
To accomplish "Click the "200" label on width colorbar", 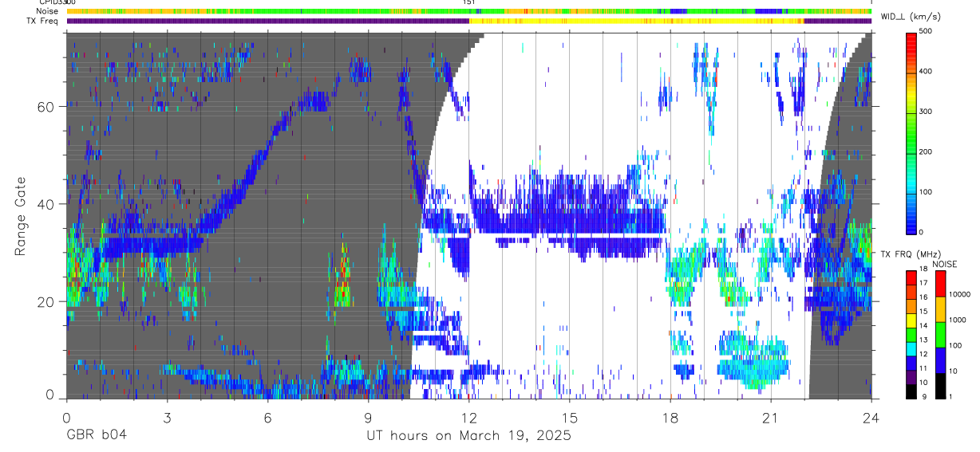I will (927, 151).
